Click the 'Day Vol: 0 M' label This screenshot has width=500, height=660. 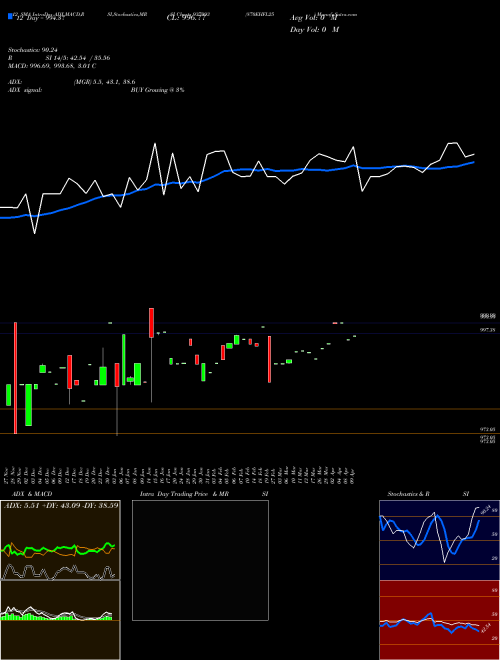pyautogui.click(x=314, y=30)
